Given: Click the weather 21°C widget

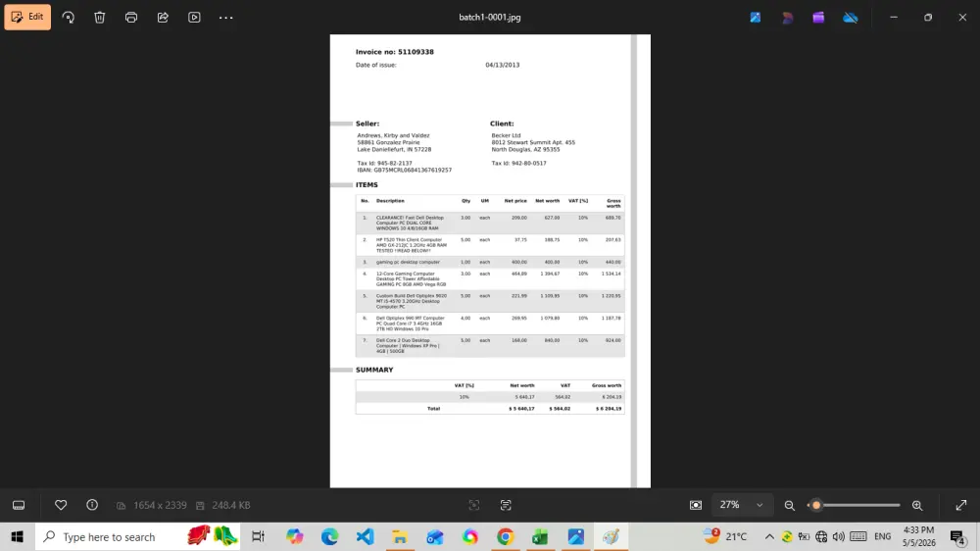Looking at the screenshot, I should pos(725,536).
